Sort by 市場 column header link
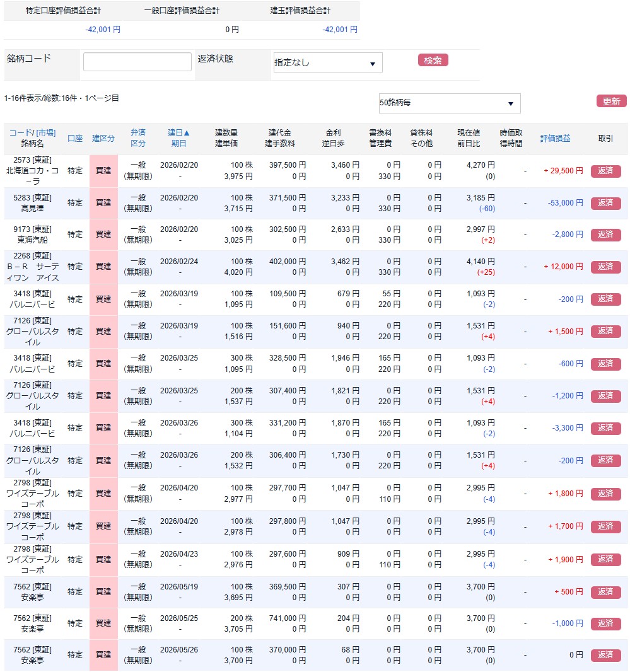The image size is (630, 672). point(45,133)
